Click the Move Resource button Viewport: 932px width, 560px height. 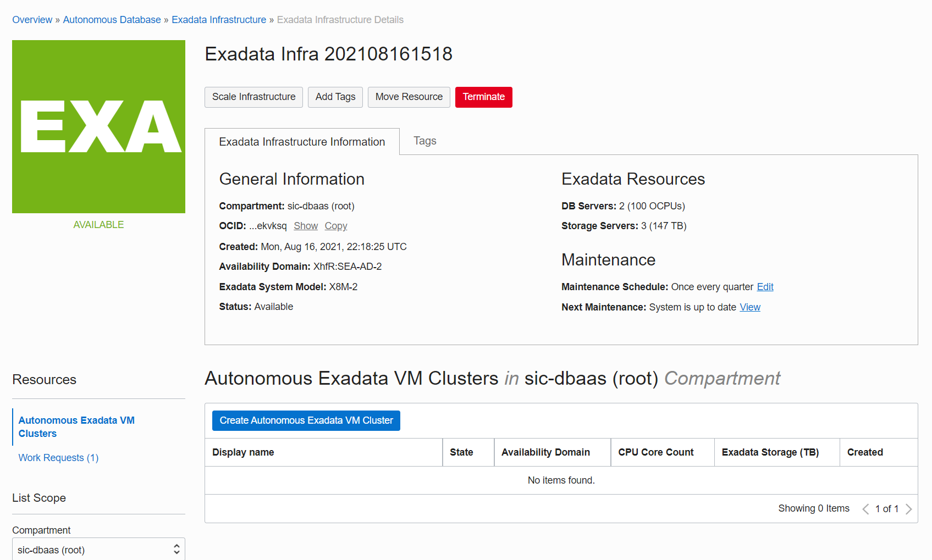pos(409,97)
